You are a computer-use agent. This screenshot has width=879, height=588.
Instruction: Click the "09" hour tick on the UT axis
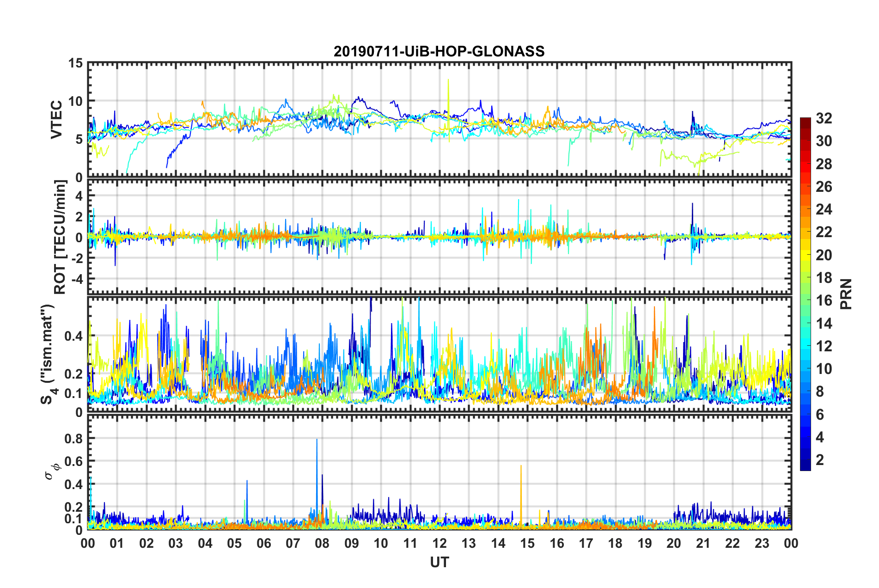coord(352,543)
